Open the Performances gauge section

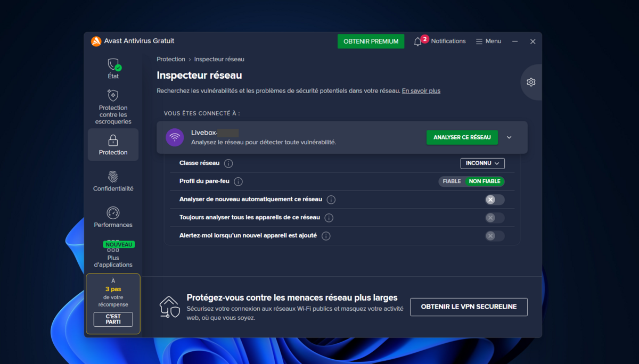(x=113, y=217)
